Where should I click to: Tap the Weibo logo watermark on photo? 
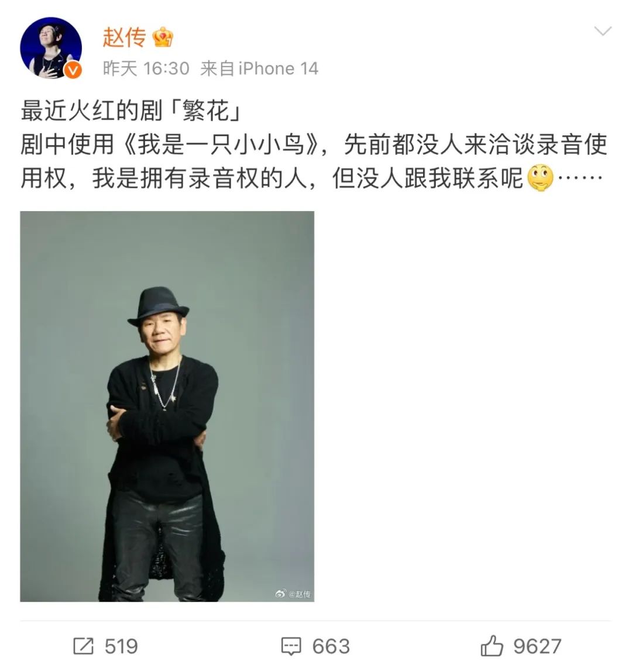(x=280, y=594)
